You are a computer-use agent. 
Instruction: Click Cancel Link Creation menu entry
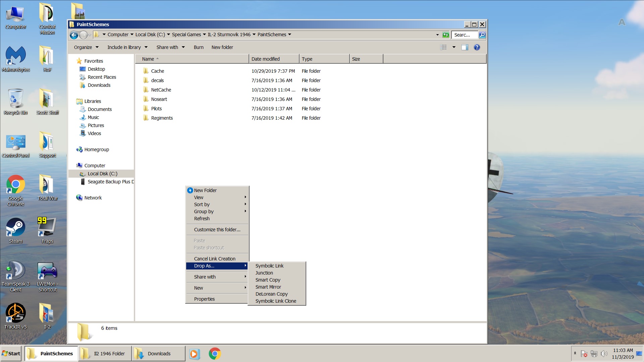click(x=215, y=259)
